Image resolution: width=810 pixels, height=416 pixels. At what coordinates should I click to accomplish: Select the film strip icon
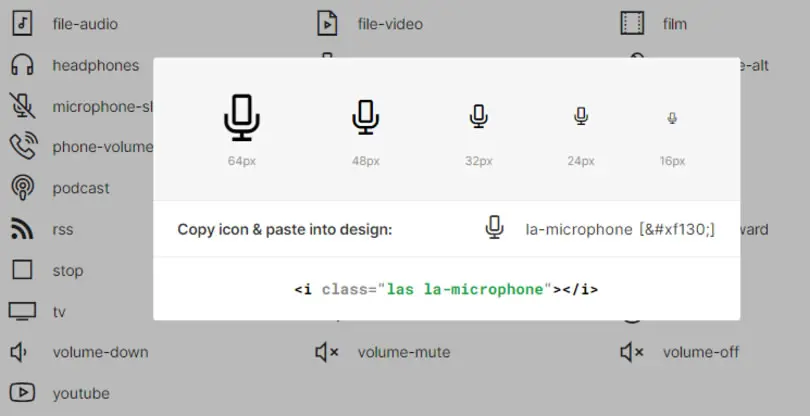click(x=632, y=24)
